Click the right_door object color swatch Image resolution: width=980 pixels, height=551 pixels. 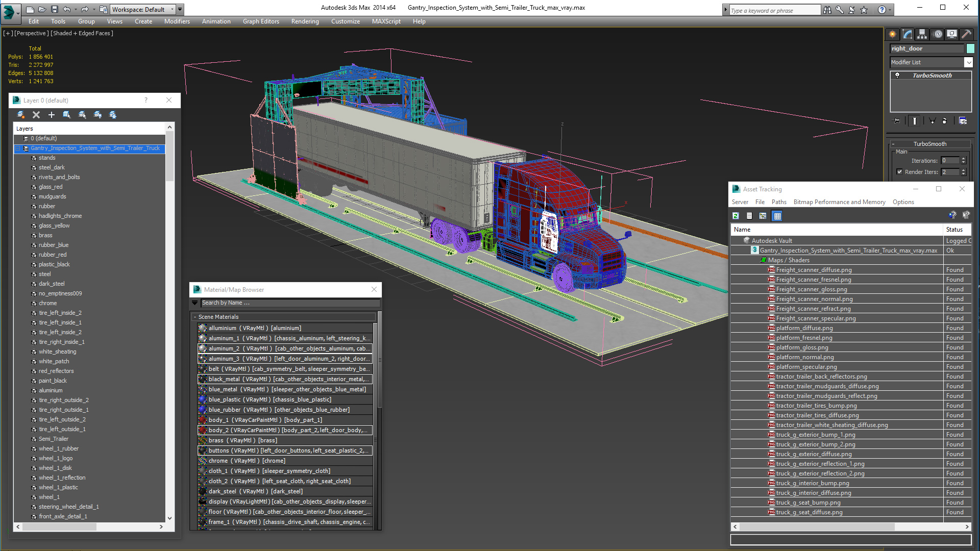point(970,48)
